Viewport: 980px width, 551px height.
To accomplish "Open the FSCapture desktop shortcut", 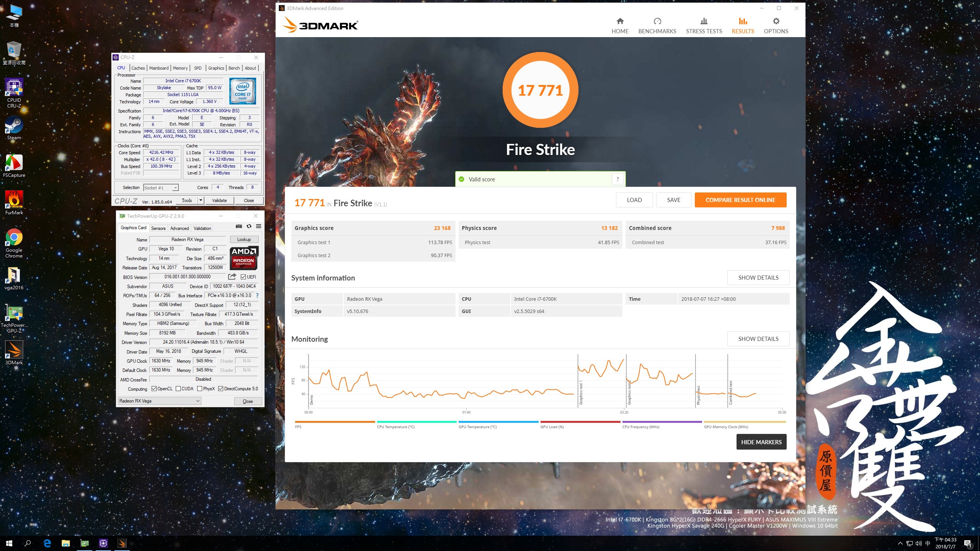I will click(14, 165).
